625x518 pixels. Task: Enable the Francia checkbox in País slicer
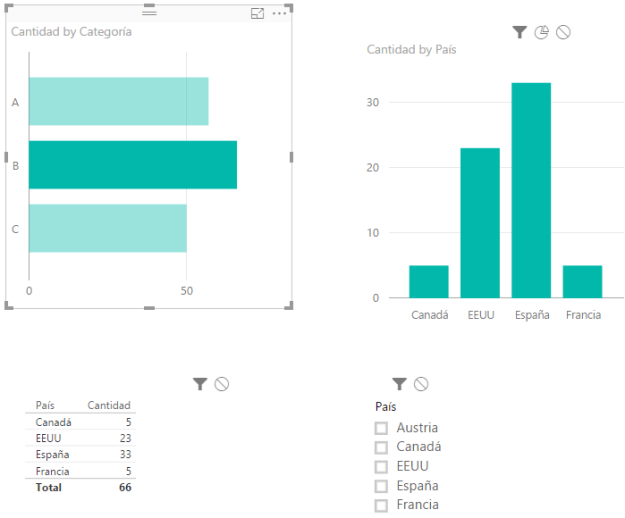click(x=381, y=505)
